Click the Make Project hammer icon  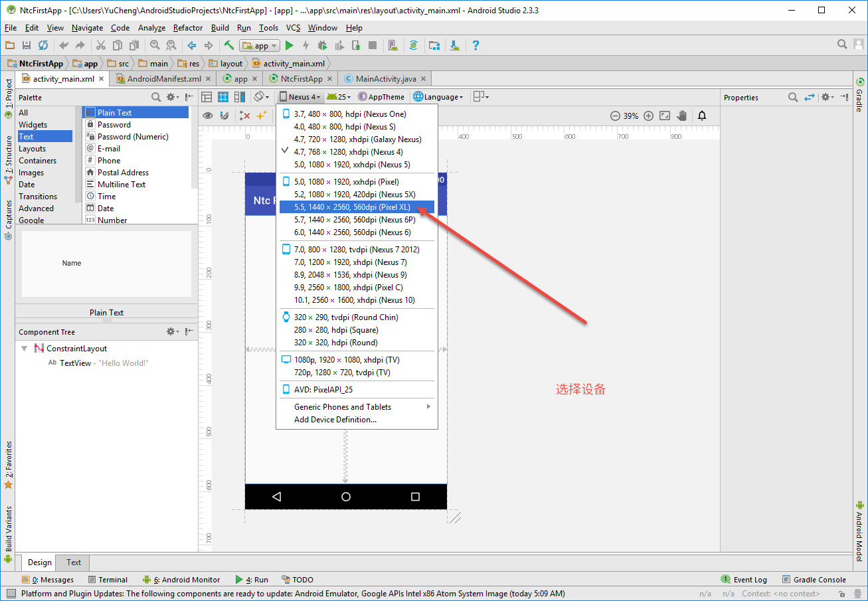(x=228, y=45)
